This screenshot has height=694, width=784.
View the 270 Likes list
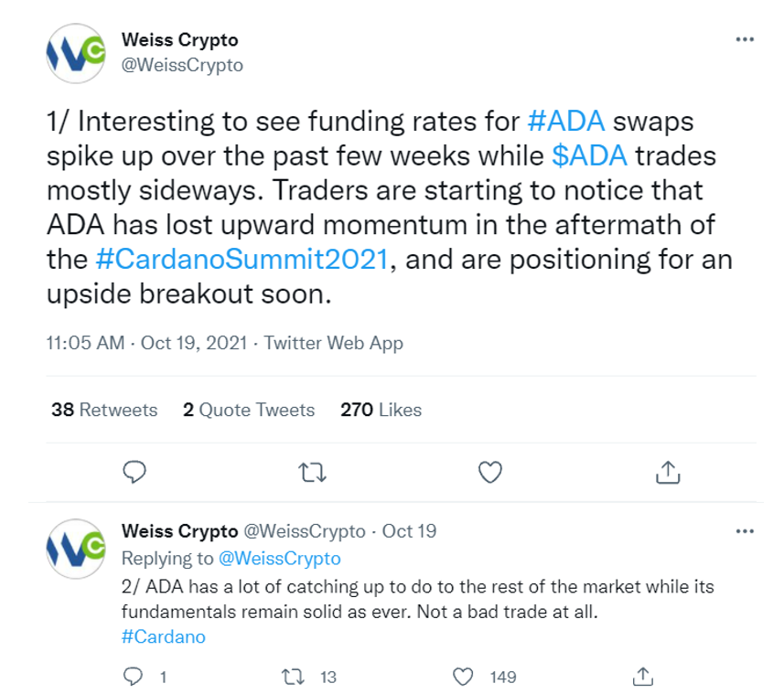[x=381, y=410]
